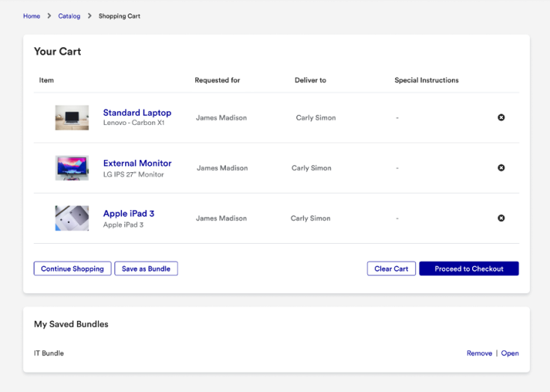Click Carly Simon in Standard Laptop row
This screenshot has width=550, height=392.
(316, 117)
